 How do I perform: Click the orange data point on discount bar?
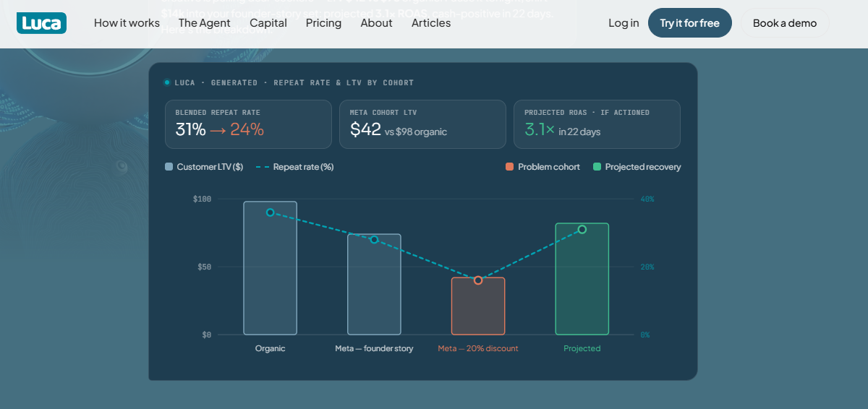[x=478, y=280]
